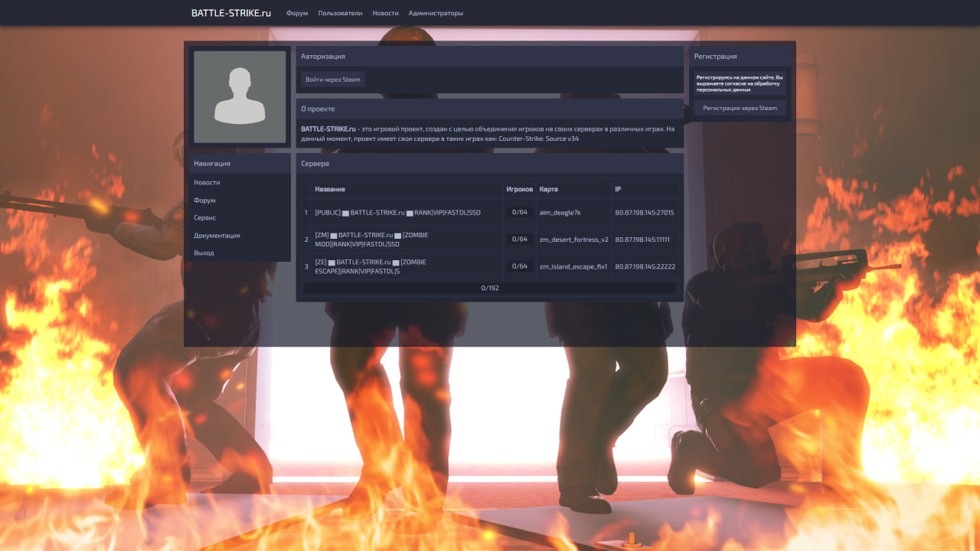Open Документация from sidebar navigation

click(x=217, y=236)
